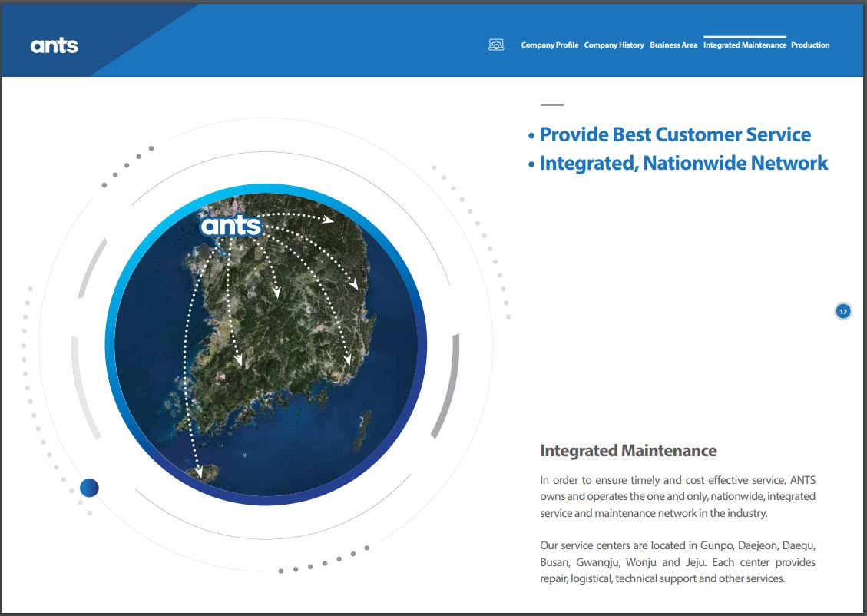Click the ants logo on the Korea map
The height and width of the screenshot is (616, 867).
[231, 226]
